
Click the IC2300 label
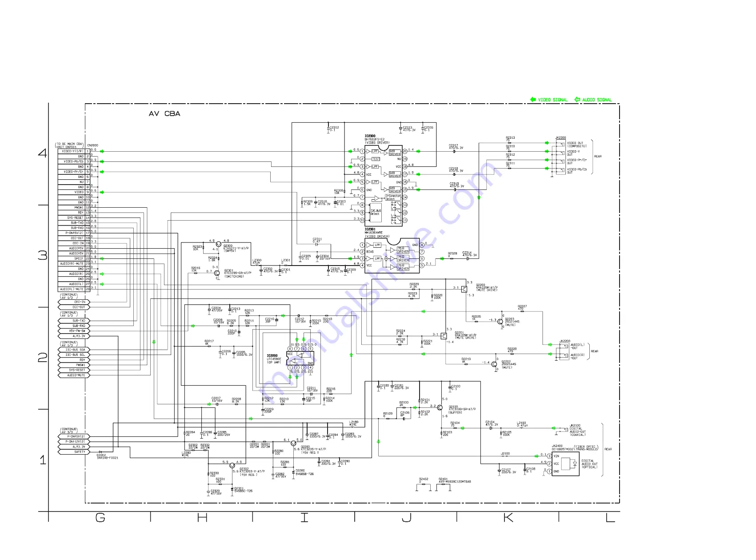(x=370, y=136)
